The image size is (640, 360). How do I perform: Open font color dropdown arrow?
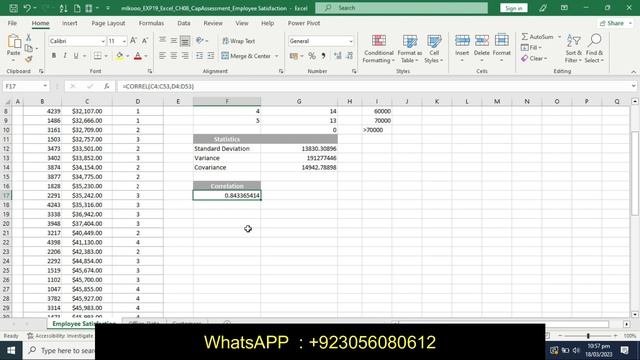click(146, 56)
